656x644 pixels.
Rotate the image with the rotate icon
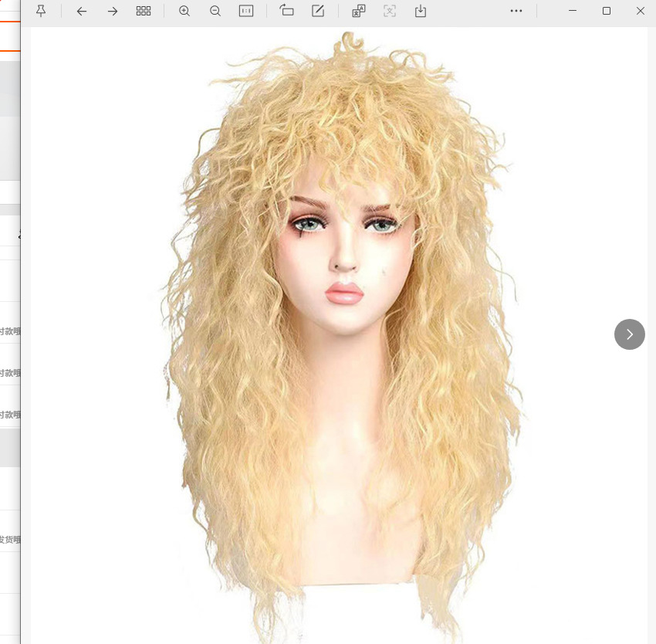point(287,11)
